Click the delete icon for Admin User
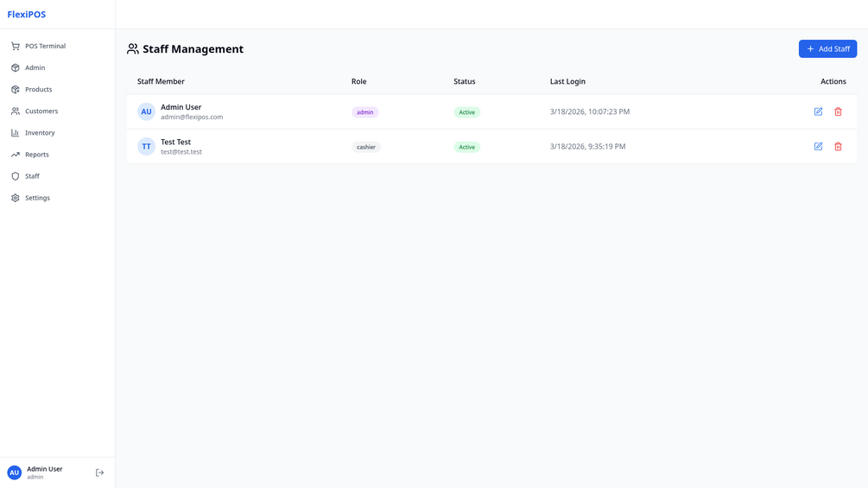Viewport: 868px width, 488px height. click(838, 111)
